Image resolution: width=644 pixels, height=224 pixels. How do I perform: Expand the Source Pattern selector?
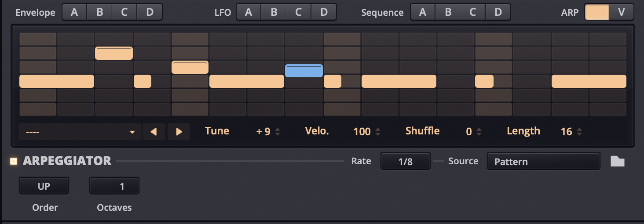pyautogui.click(x=543, y=162)
